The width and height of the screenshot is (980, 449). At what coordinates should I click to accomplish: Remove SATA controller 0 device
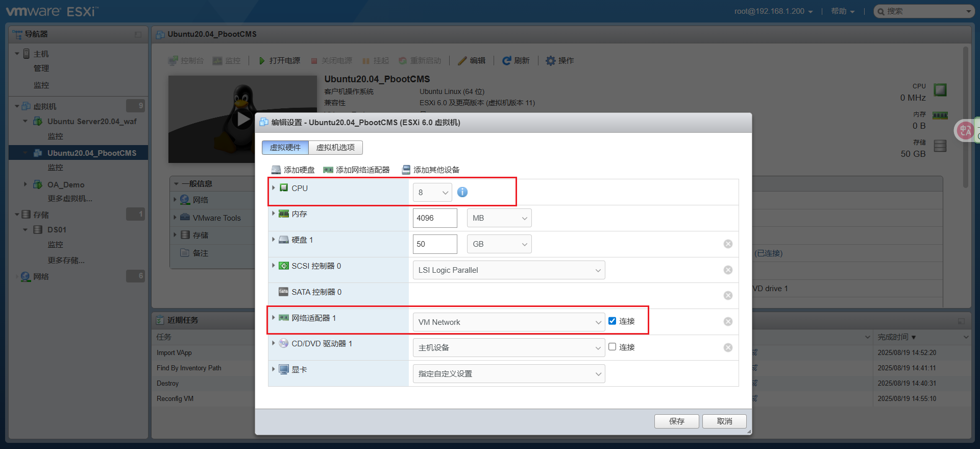click(x=728, y=296)
